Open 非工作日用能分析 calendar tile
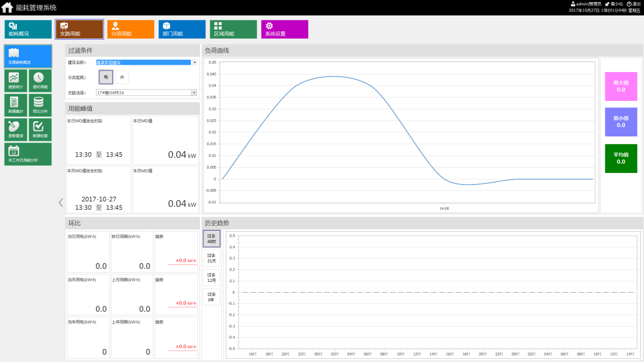644x362 pixels. tap(28, 154)
